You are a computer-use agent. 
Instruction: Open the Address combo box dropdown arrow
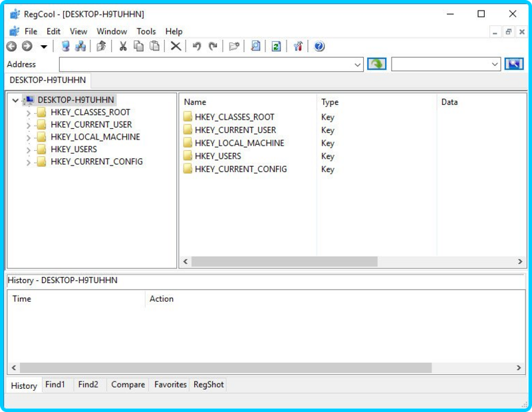tap(357, 64)
